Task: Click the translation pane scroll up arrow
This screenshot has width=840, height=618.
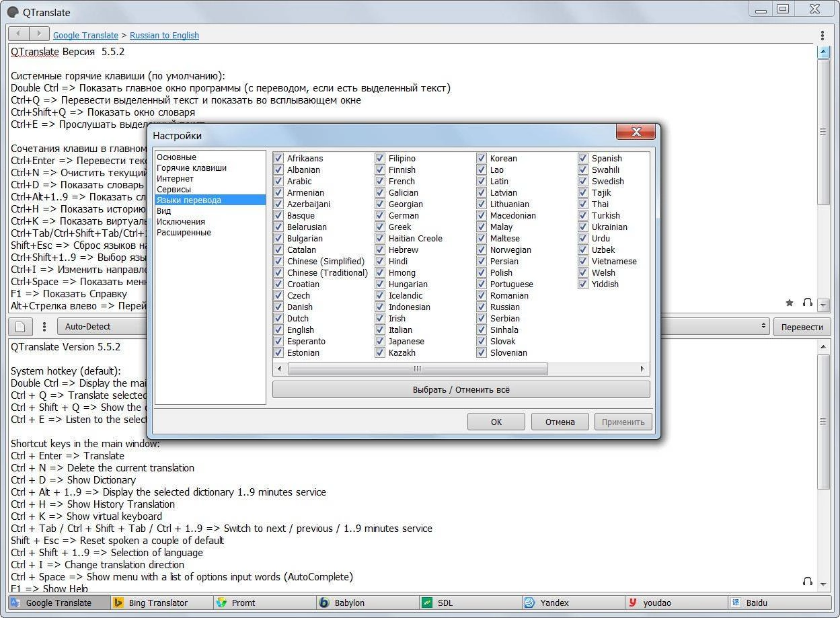Action: [x=823, y=346]
